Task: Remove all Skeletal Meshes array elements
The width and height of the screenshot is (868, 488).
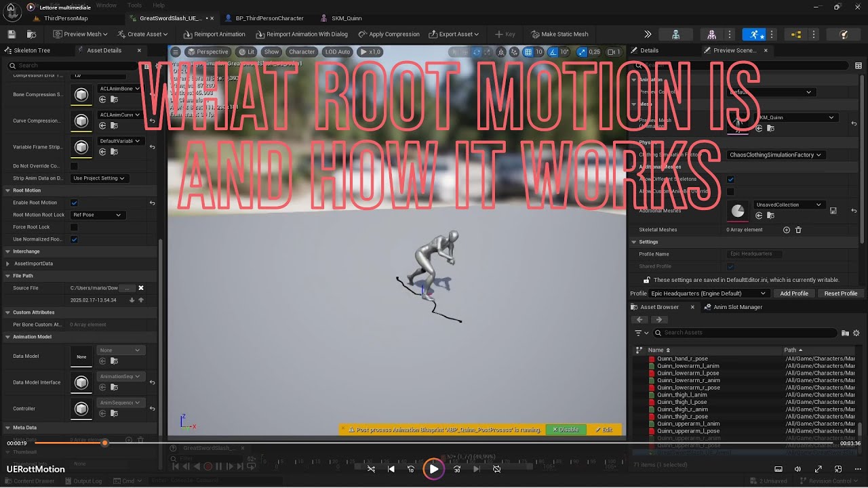Action: [798, 230]
